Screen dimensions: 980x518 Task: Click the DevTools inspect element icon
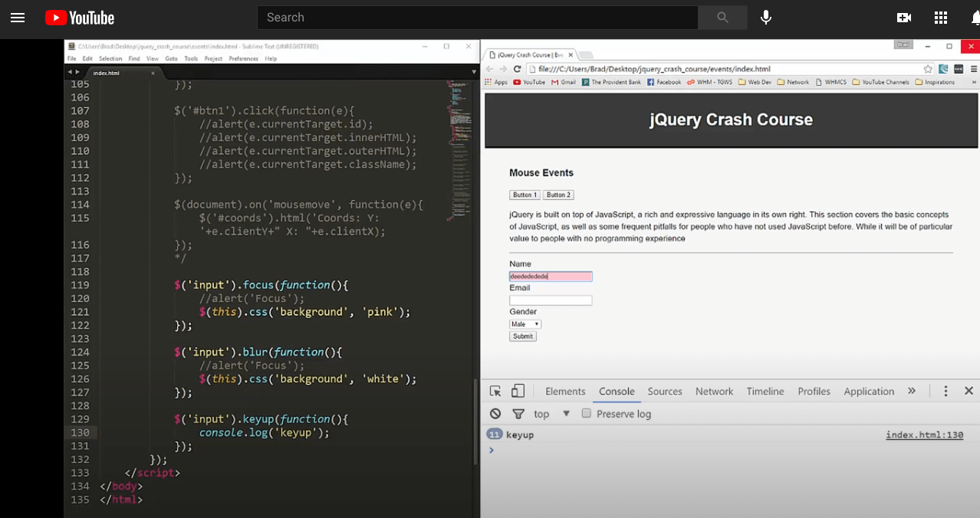coord(495,391)
